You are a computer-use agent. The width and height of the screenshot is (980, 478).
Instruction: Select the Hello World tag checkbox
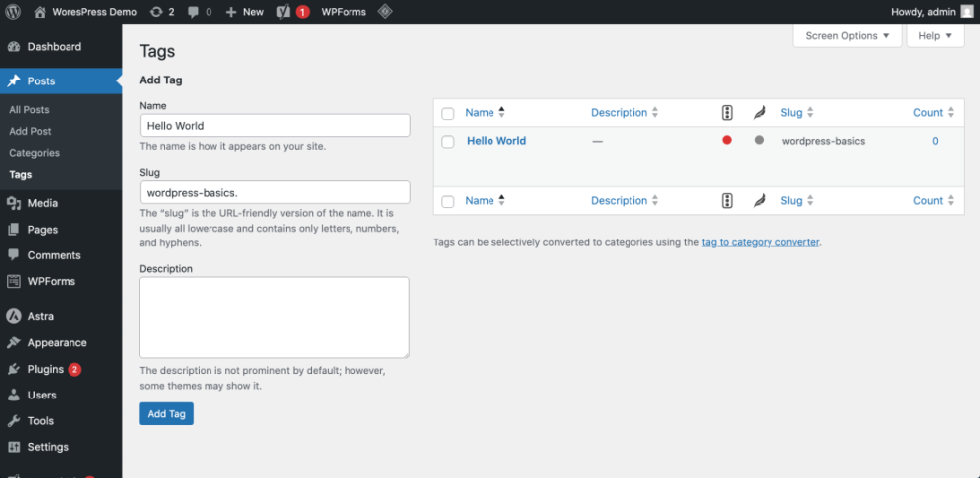[448, 142]
